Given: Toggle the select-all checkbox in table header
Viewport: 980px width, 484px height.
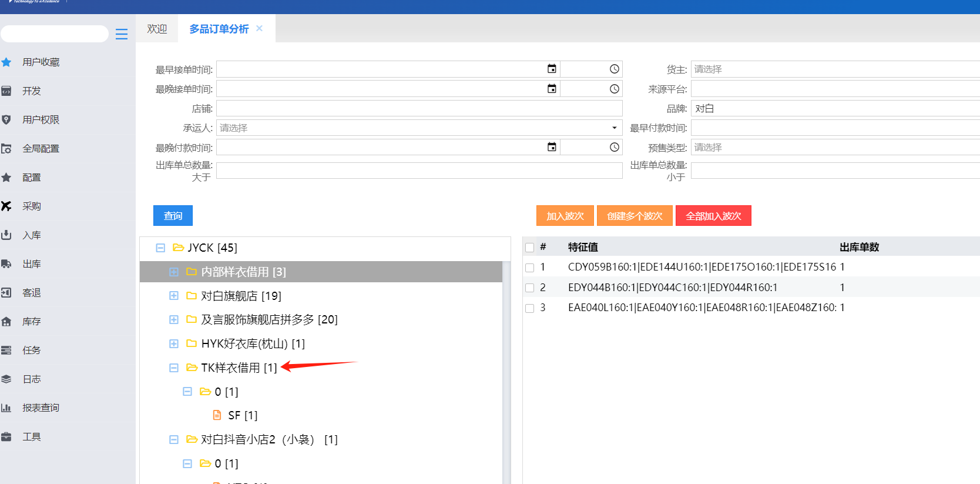Looking at the screenshot, I should click(x=529, y=248).
